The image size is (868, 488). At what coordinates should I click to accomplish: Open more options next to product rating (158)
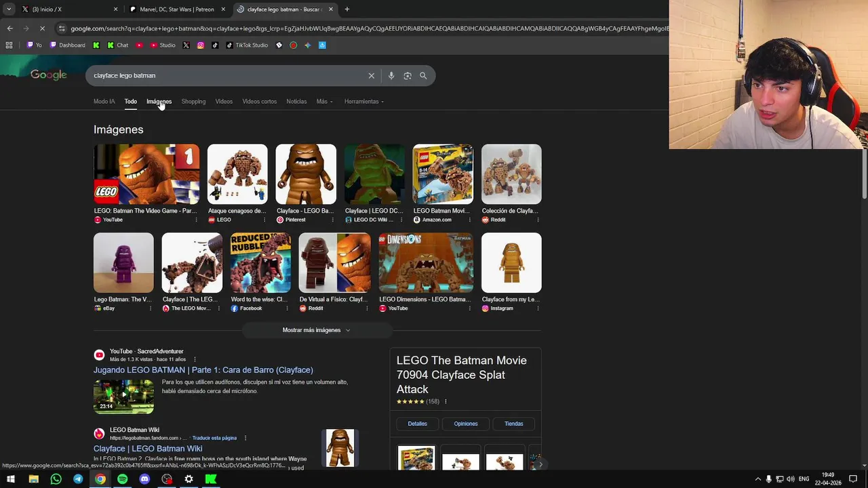coord(446,402)
